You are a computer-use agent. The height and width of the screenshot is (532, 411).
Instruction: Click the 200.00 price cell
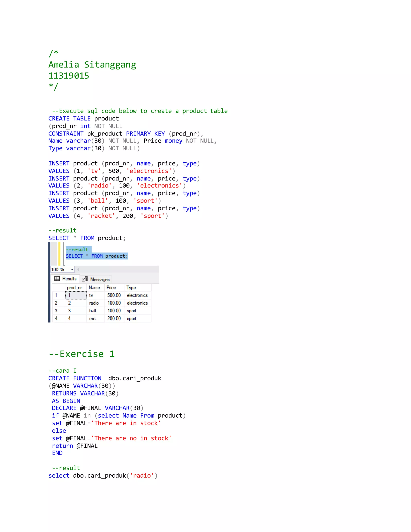coord(114,318)
